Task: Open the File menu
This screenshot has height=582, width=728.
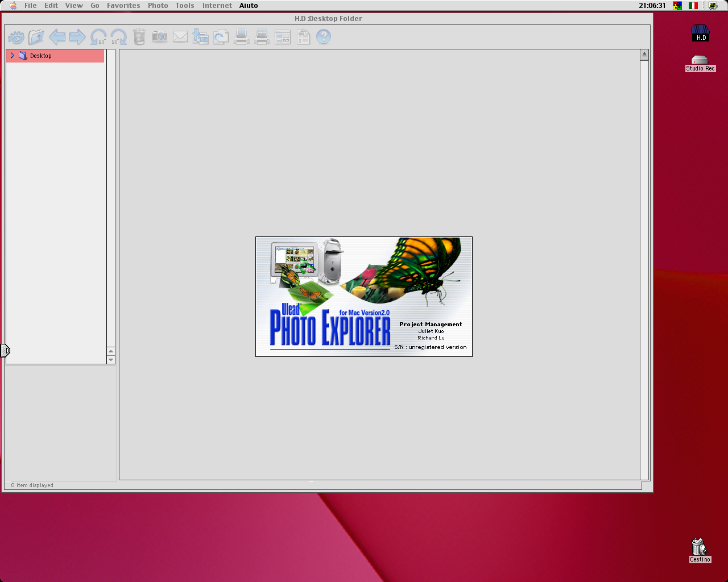Action: (x=31, y=5)
